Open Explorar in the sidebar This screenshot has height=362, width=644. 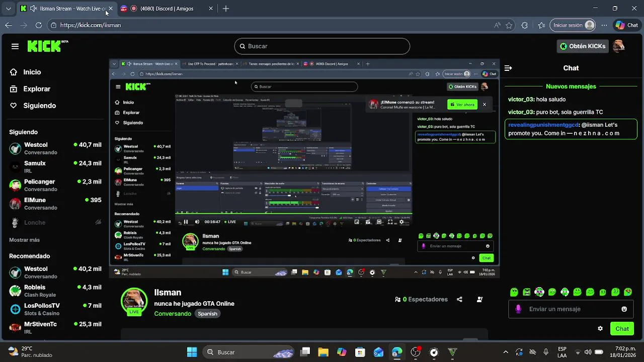[x=37, y=88]
